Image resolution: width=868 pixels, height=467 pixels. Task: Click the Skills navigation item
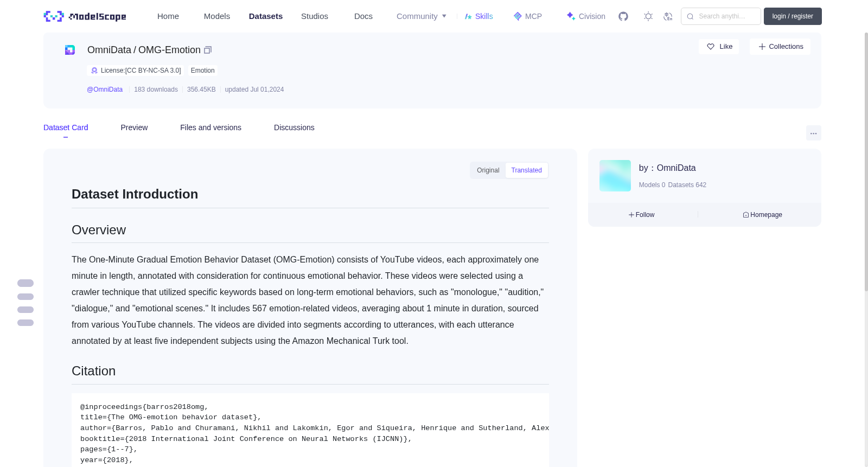click(x=478, y=16)
